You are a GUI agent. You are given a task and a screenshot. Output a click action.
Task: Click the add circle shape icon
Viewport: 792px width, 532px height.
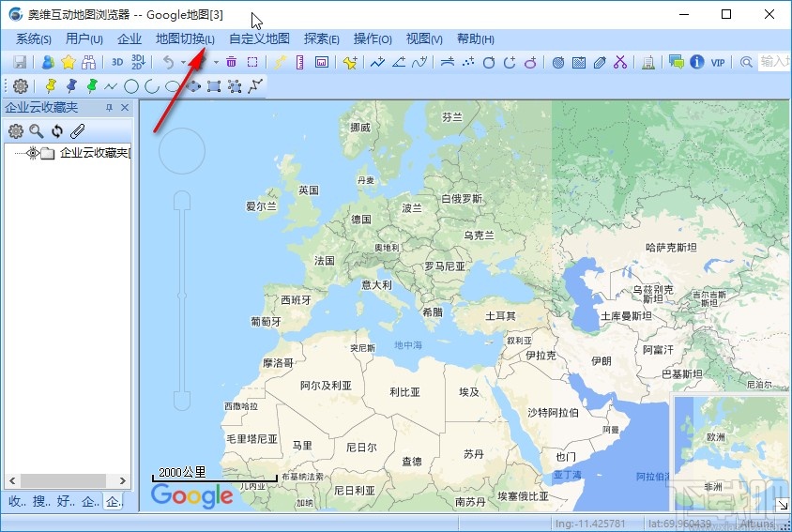[489, 62]
